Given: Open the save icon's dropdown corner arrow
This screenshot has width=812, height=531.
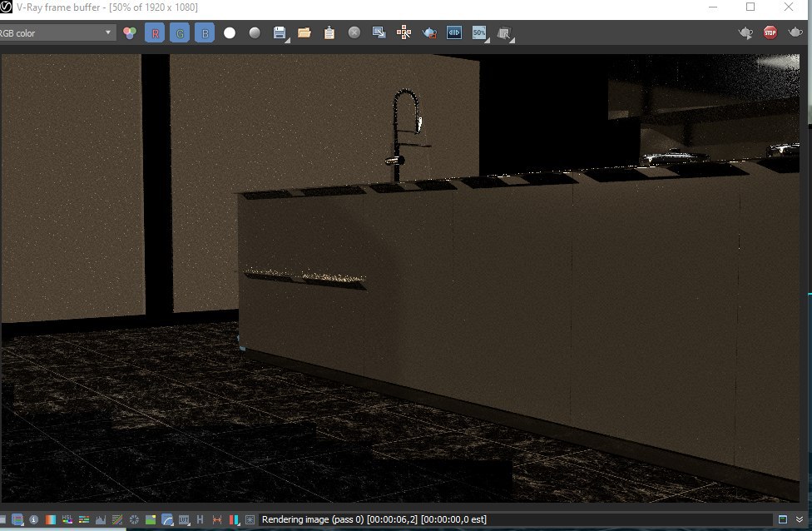Looking at the screenshot, I should tap(287, 41).
